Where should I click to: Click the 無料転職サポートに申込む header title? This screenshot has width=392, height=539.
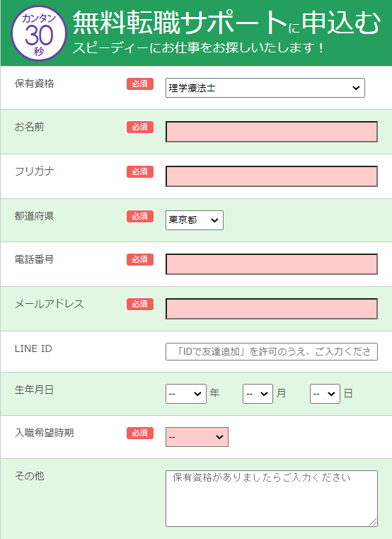point(226,23)
